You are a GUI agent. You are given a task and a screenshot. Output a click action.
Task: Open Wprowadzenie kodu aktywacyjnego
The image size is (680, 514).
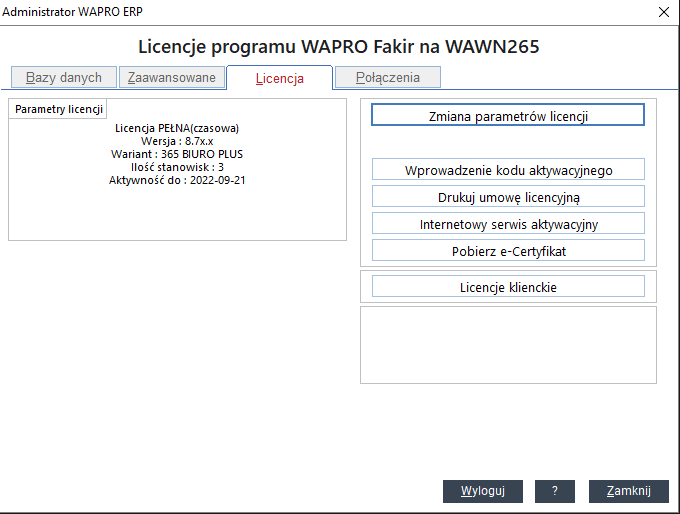pos(508,169)
